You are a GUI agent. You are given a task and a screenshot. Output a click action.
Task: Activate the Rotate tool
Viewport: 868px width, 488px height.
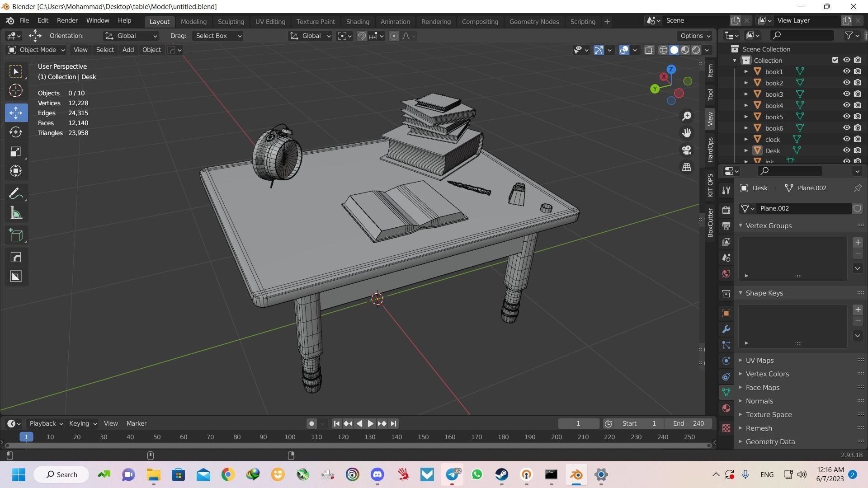(x=16, y=132)
